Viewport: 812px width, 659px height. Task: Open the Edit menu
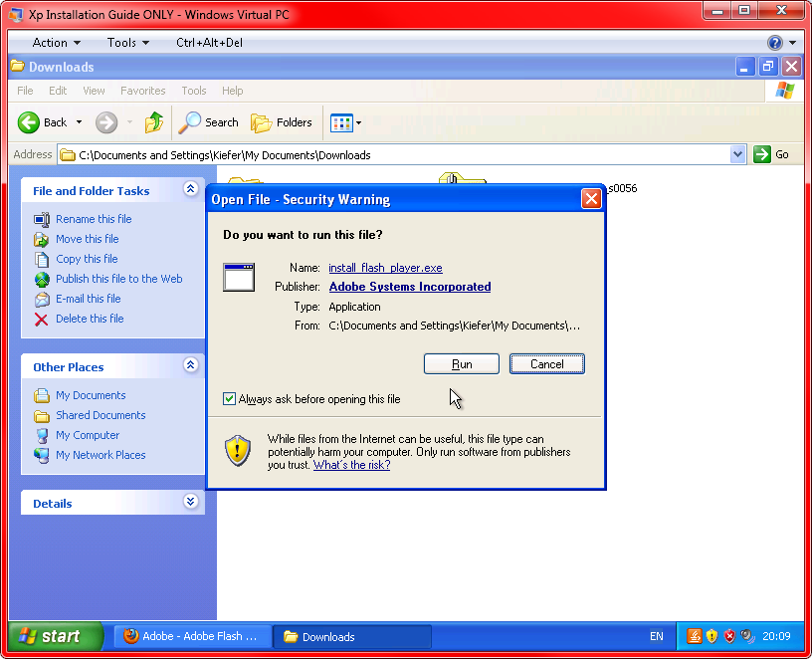pos(58,91)
